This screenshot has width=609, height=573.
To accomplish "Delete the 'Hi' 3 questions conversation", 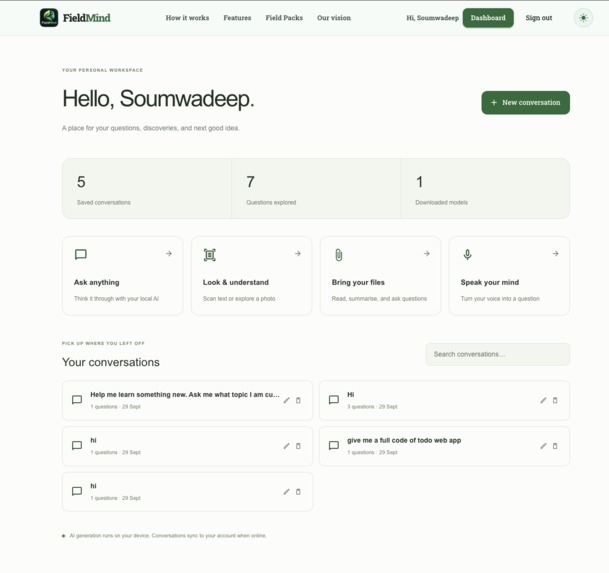I will pos(555,400).
